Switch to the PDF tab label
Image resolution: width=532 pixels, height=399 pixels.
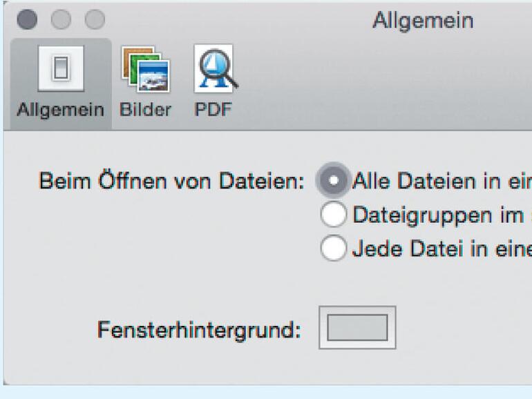click(213, 110)
